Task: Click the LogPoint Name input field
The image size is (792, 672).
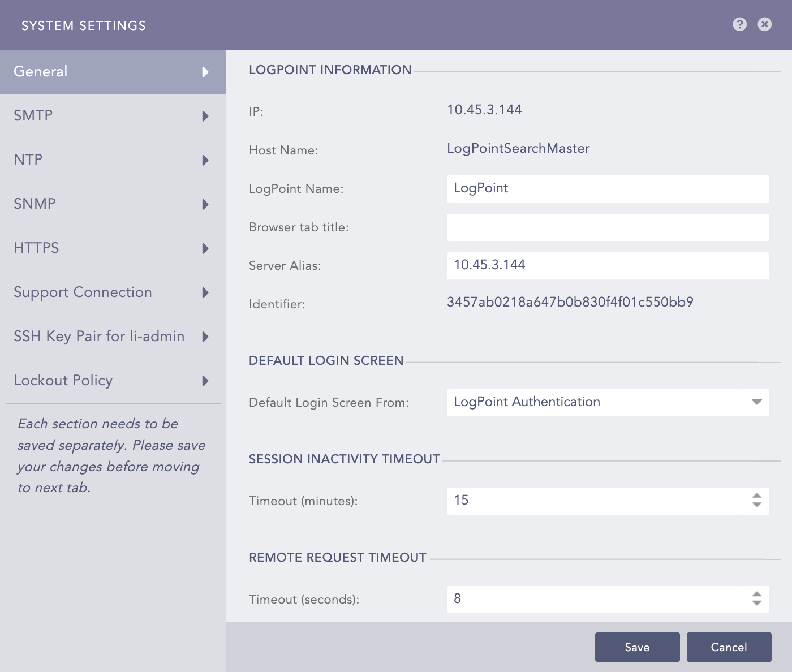Action: tap(608, 189)
